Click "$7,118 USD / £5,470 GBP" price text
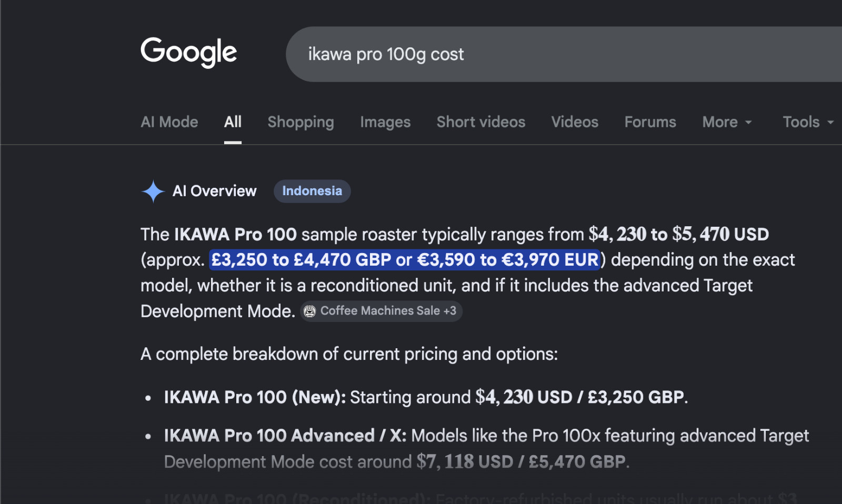 [x=522, y=462]
